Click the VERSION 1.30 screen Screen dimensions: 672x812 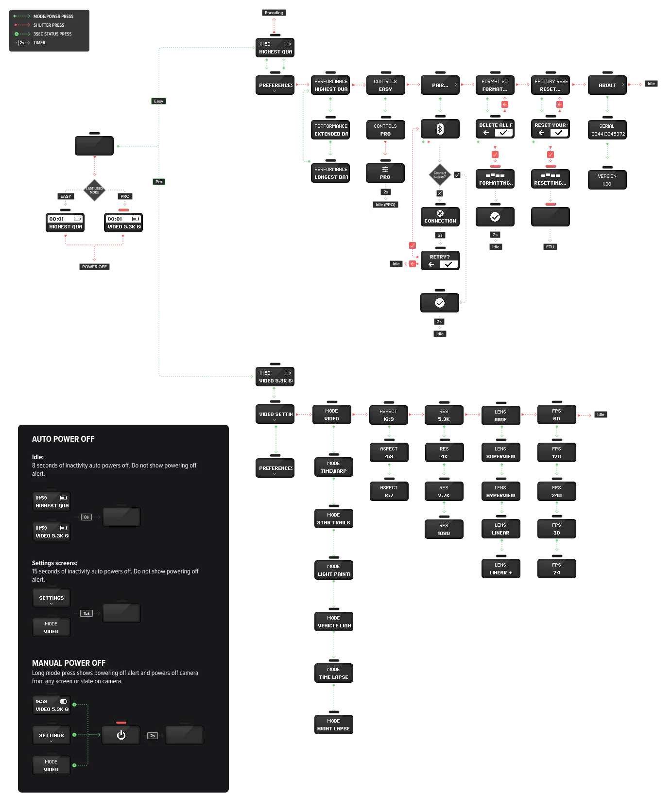607,180
